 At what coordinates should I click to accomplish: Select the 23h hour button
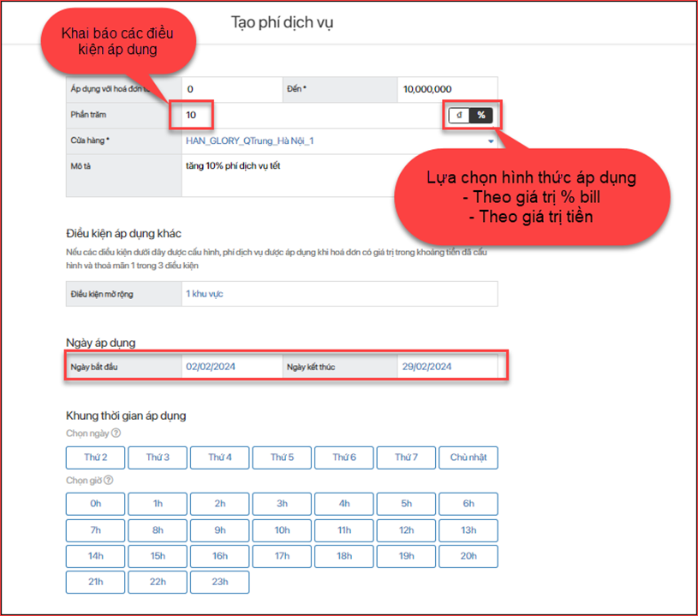coord(219,583)
